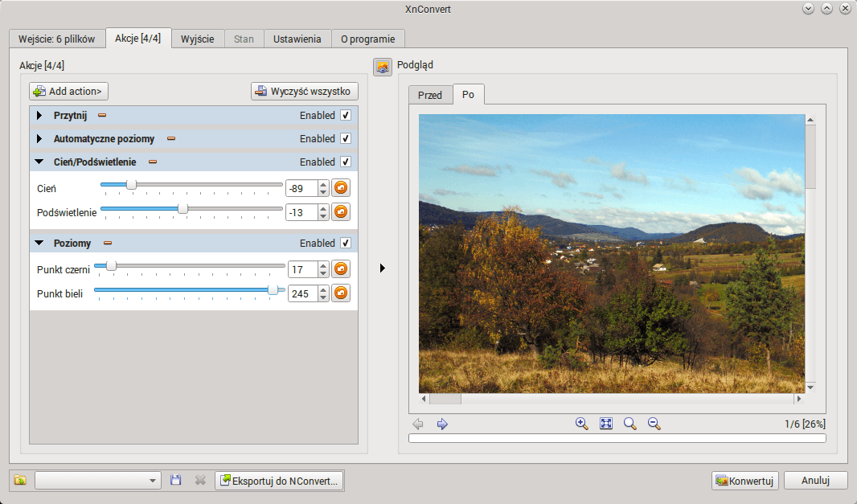Collapse the preview pane with the black arrow

(x=383, y=268)
